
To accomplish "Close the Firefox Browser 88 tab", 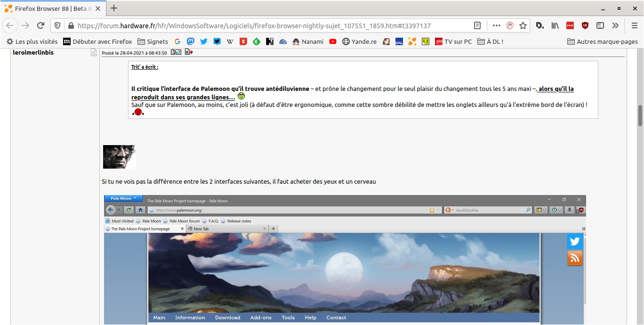I will (99, 8).
